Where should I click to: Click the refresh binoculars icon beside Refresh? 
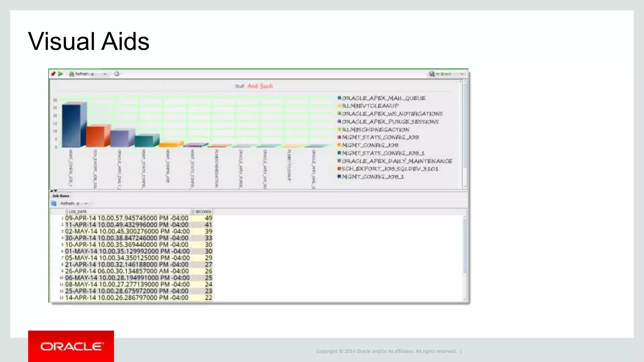72,74
